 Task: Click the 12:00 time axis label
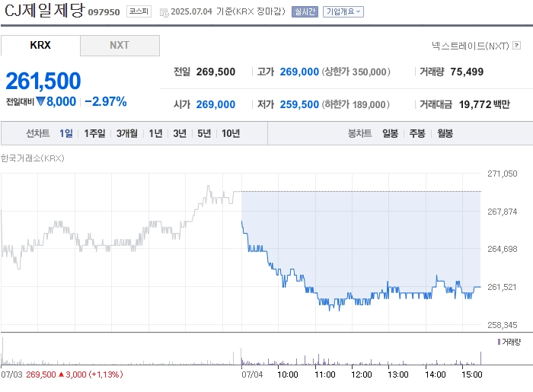[x=362, y=374]
